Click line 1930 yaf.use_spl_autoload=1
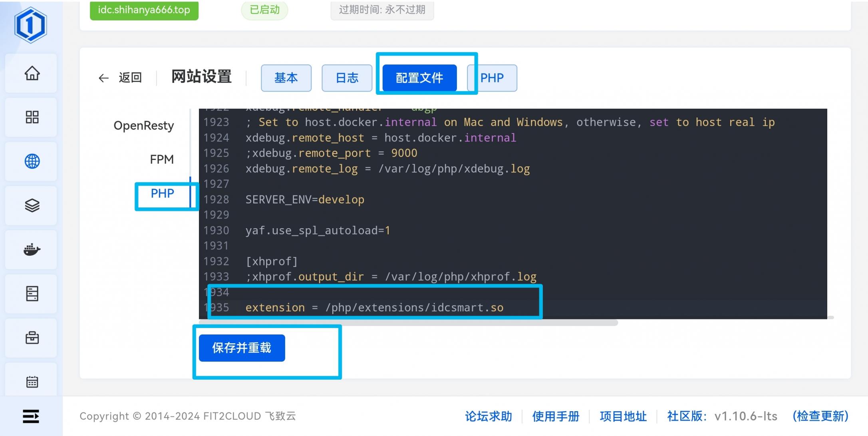 click(318, 230)
